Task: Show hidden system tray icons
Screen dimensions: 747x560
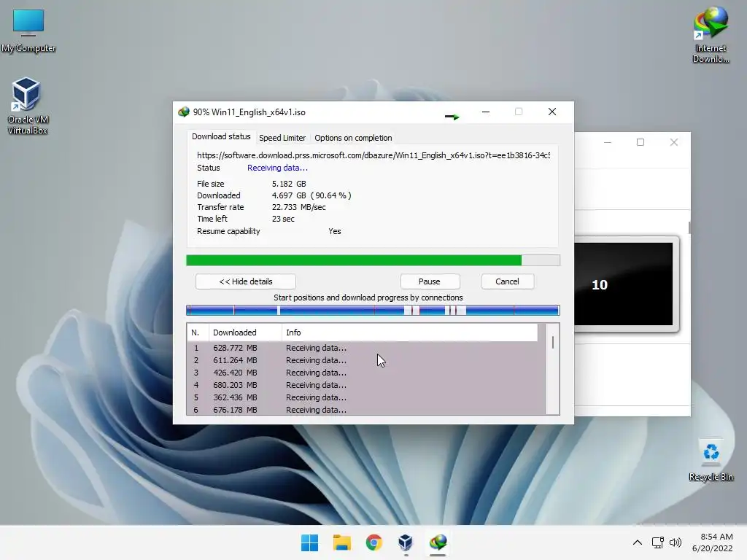Action: point(638,542)
